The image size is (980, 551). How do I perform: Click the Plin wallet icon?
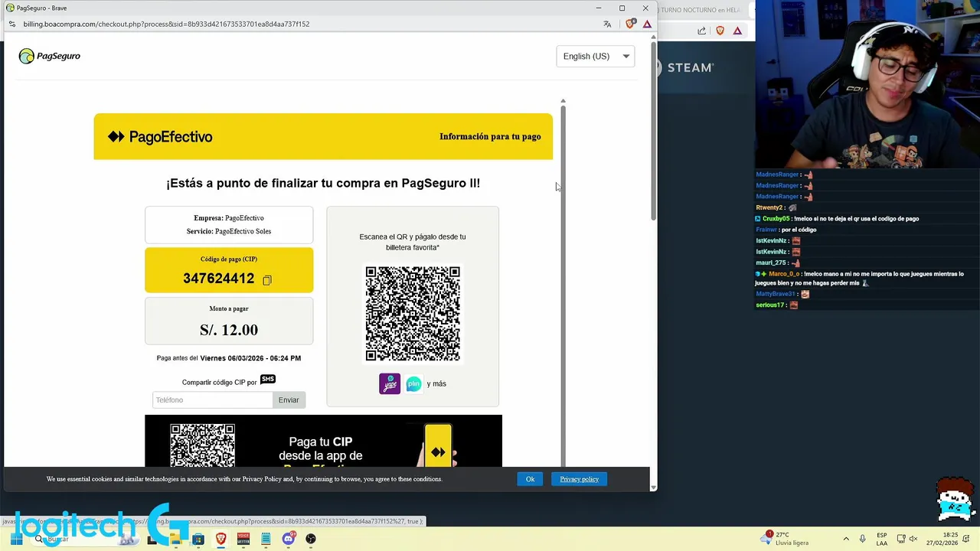tap(413, 383)
